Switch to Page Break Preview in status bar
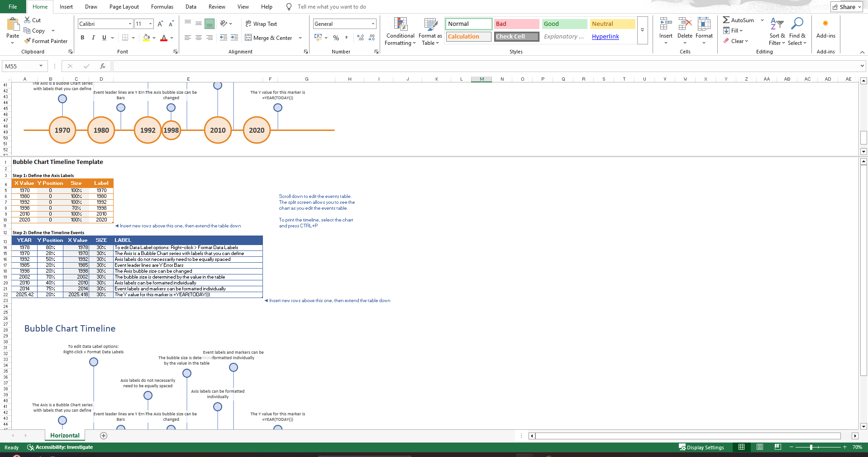868x457 pixels. (778, 447)
